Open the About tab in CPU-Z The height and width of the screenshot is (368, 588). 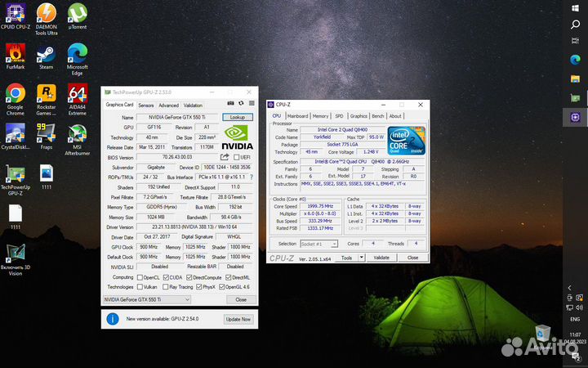[395, 116]
